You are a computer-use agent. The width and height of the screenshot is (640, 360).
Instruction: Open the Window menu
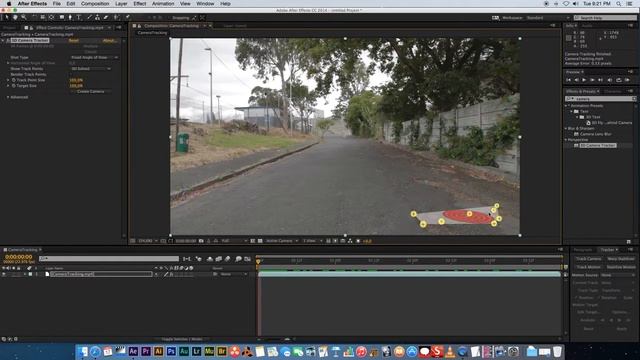(205, 4)
